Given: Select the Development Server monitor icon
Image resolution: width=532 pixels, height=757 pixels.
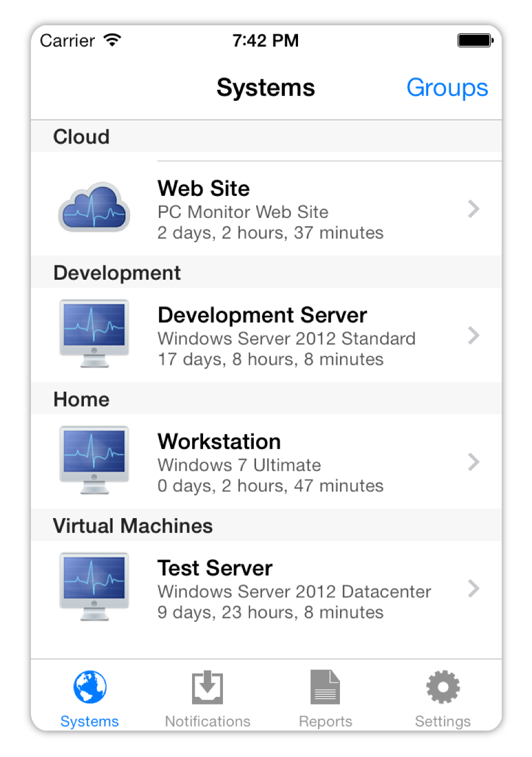Looking at the screenshot, I should click(x=94, y=334).
